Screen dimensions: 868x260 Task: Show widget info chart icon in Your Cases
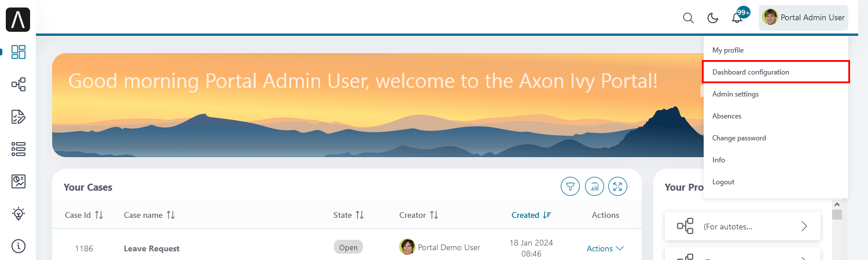pos(594,187)
